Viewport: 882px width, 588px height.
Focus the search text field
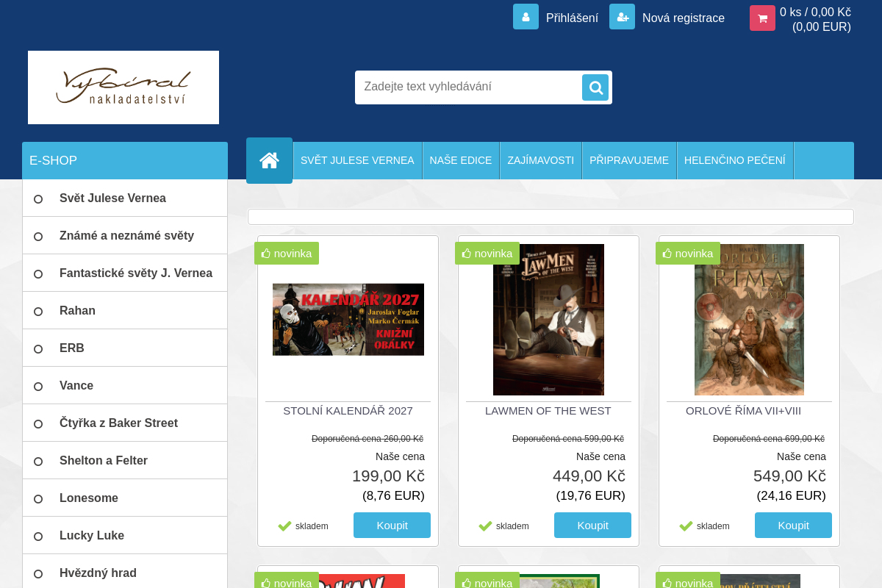[x=470, y=87]
